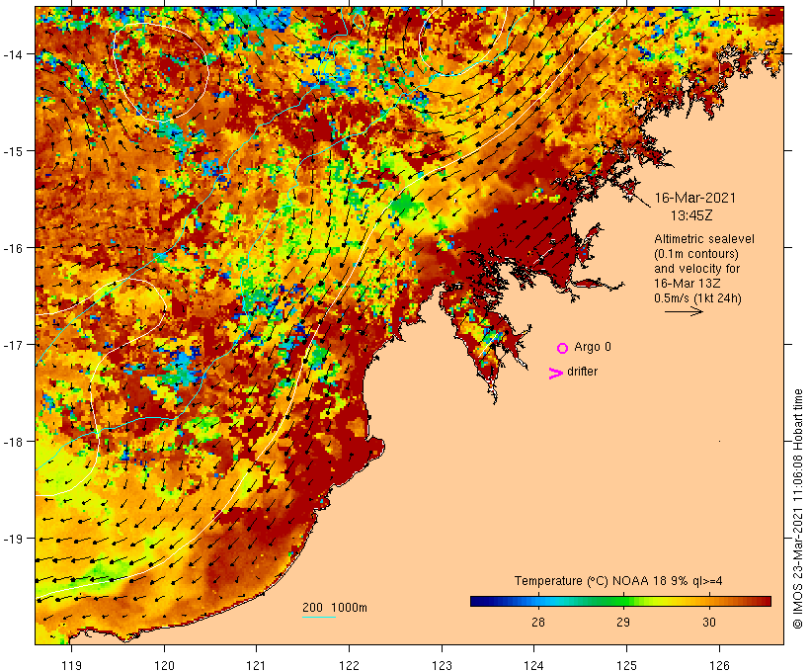Click the '(0.1m contours)' caption line
The height and width of the screenshot is (672, 810).
click(696, 254)
